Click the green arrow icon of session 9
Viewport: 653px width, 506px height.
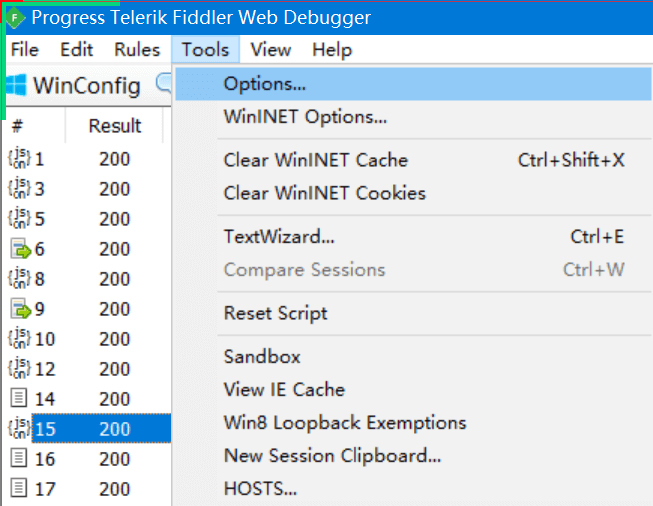20,309
